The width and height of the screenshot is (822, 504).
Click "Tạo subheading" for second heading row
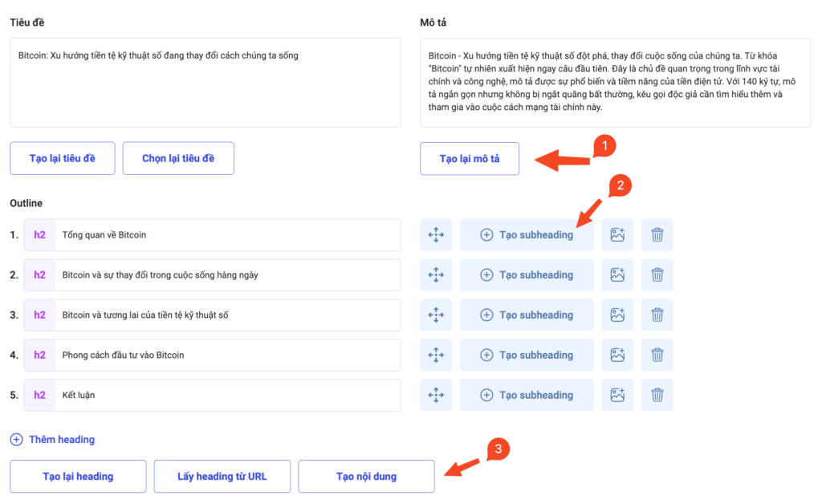pyautogui.click(x=527, y=274)
